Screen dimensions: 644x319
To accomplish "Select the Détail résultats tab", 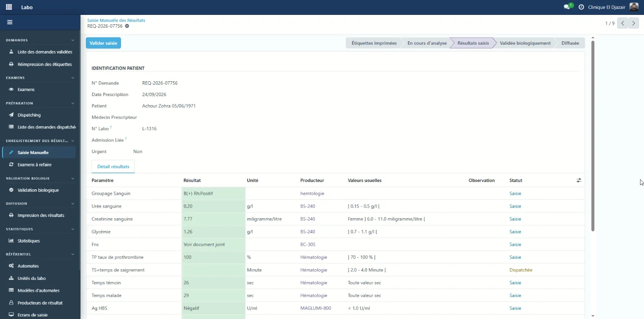I will click(113, 167).
